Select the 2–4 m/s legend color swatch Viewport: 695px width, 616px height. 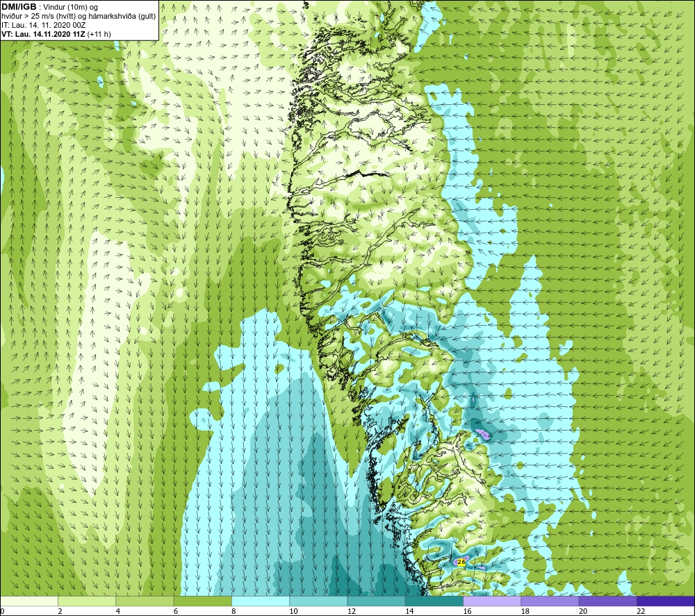[x=87, y=601]
